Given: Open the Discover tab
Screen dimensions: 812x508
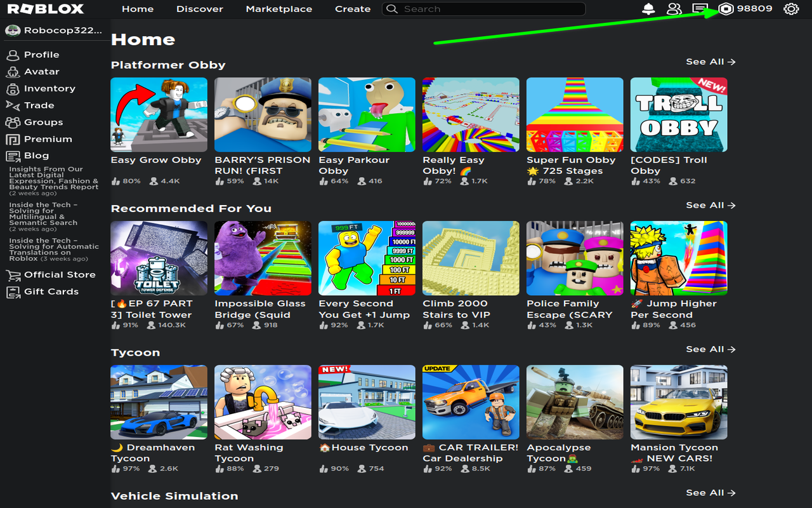Looking at the screenshot, I should click(x=200, y=9).
